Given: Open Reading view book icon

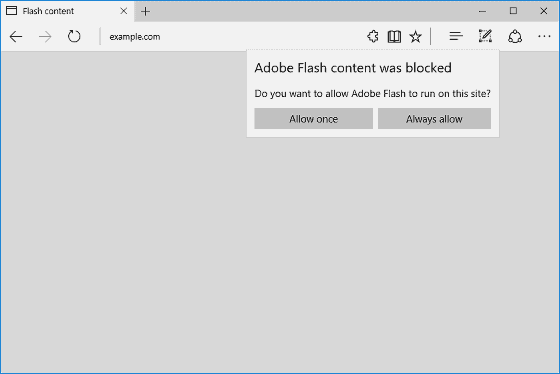Looking at the screenshot, I should pos(394,36).
